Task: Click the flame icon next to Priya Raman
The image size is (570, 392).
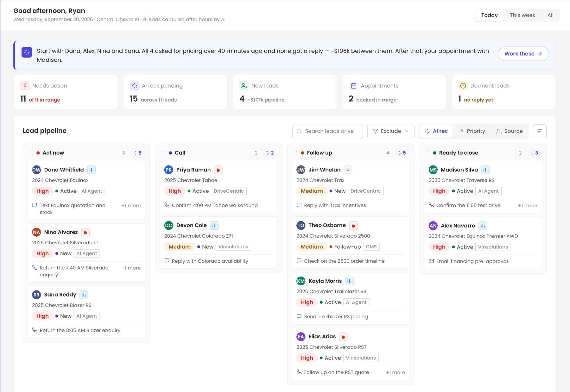Action: tap(218, 170)
